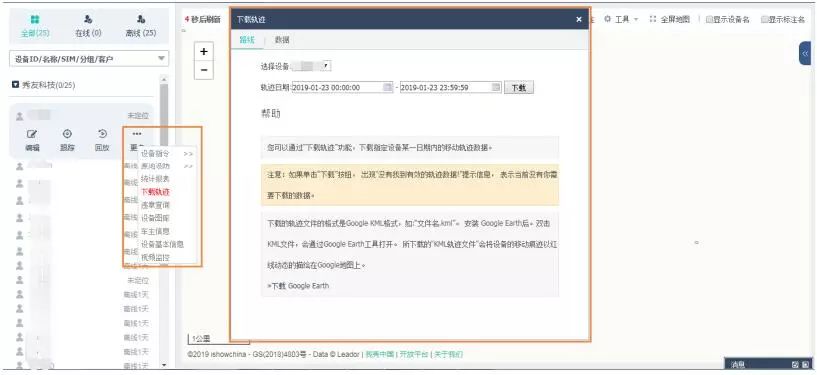817x375 pixels.
Task: Open calendar picker for track start date
Action: click(387, 88)
